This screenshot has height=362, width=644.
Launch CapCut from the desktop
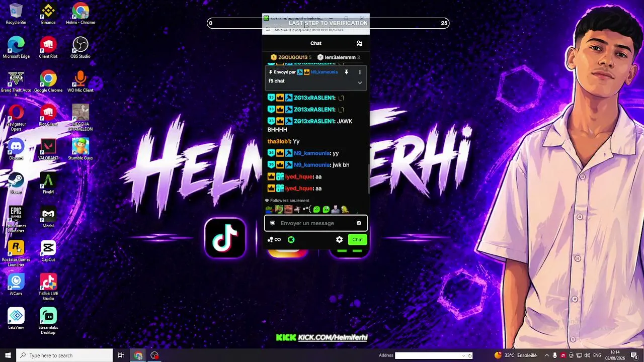tap(48, 251)
